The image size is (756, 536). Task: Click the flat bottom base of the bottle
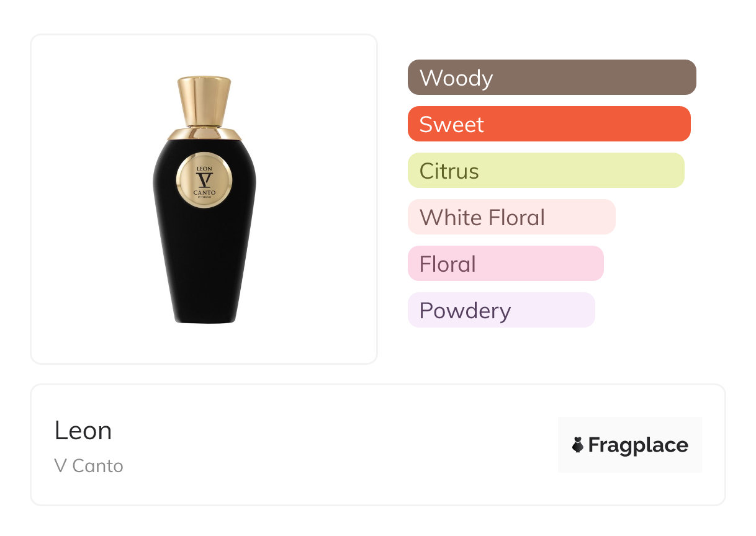click(204, 321)
